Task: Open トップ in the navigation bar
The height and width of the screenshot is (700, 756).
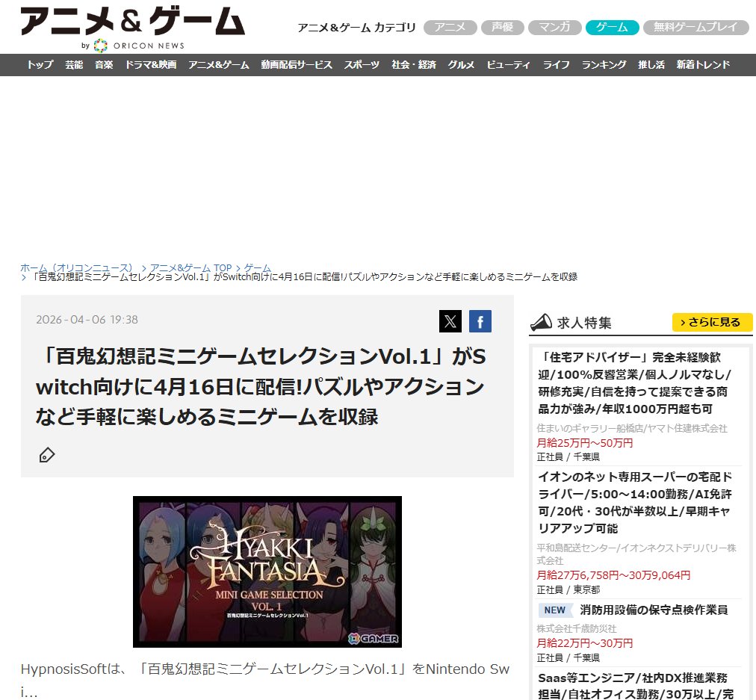Action: click(x=40, y=64)
